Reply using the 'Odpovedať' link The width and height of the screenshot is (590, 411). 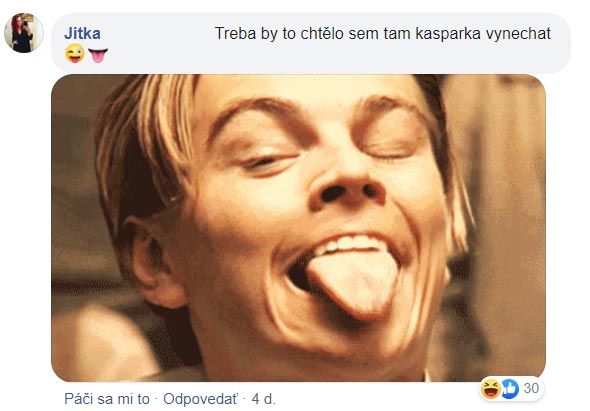(201, 399)
